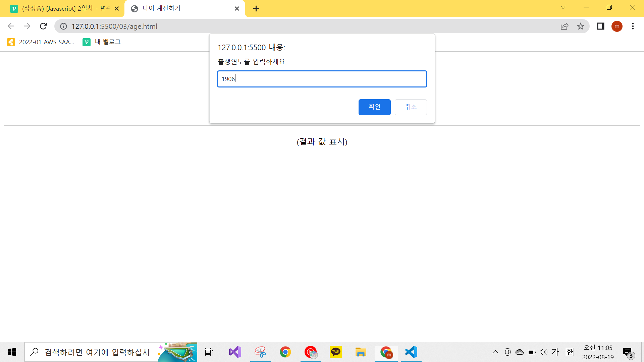Open the notification center
The width and height of the screenshot is (644, 362).
pyautogui.click(x=628, y=352)
